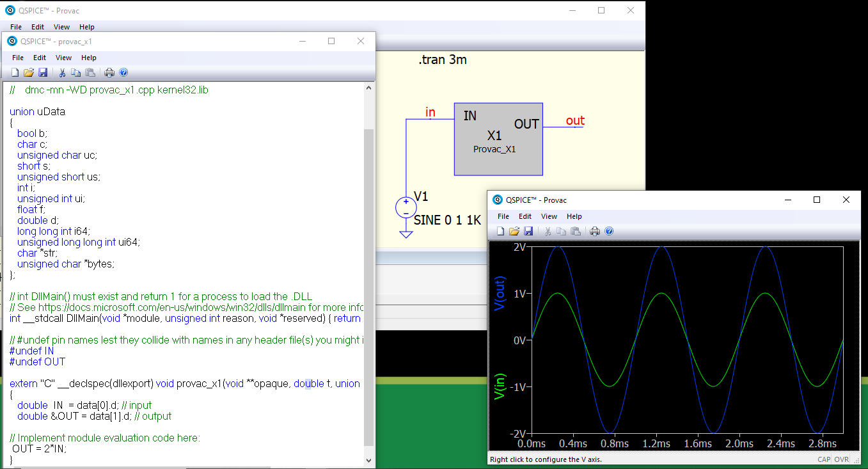Open Edit menu in main Provac schematic window
This screenshot has height=469, width=868.
pos(38,27)
